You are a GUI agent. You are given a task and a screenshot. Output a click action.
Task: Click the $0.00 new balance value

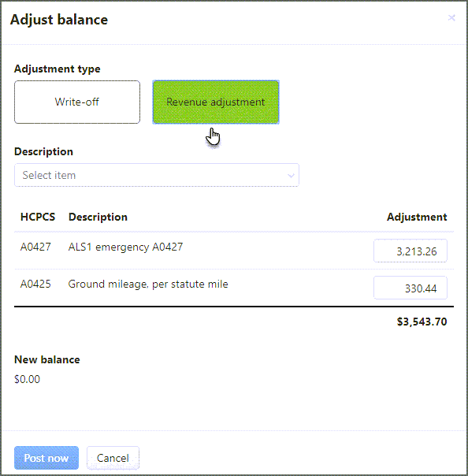pyautogui.click(x=27, y=379)
